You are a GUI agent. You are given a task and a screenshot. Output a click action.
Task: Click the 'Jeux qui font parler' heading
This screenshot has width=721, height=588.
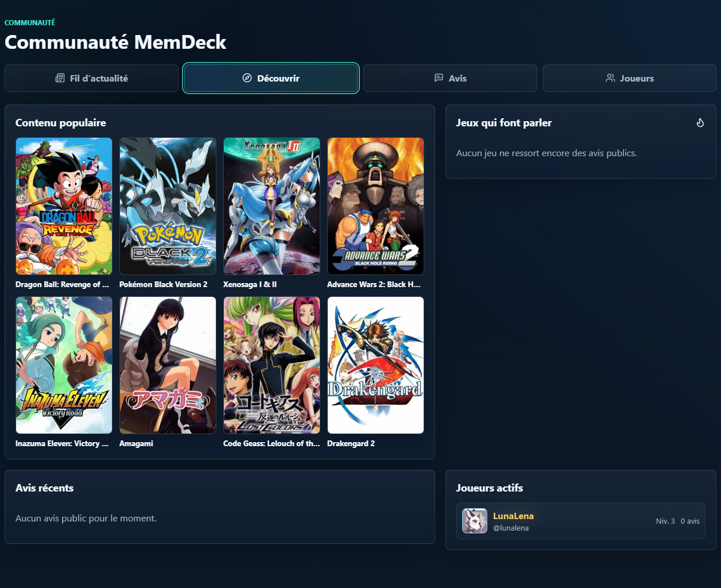coord(504,123)
